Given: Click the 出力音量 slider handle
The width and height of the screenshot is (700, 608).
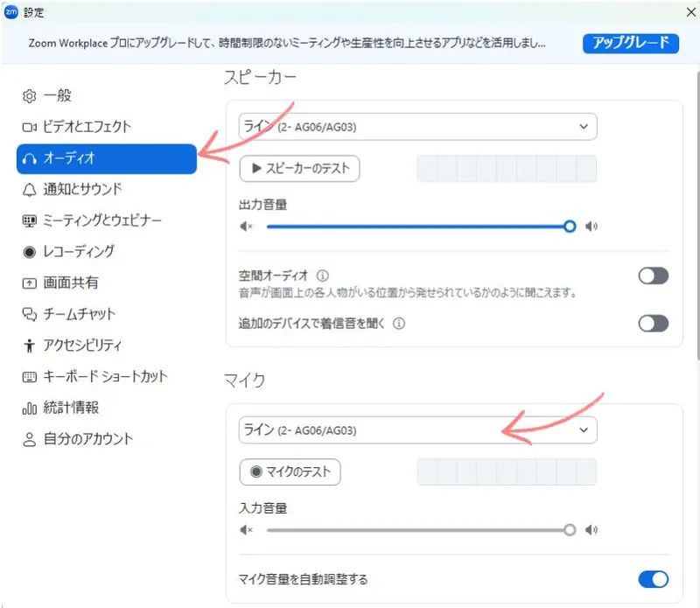Looking at the screenshot, I should coord(570,226).
